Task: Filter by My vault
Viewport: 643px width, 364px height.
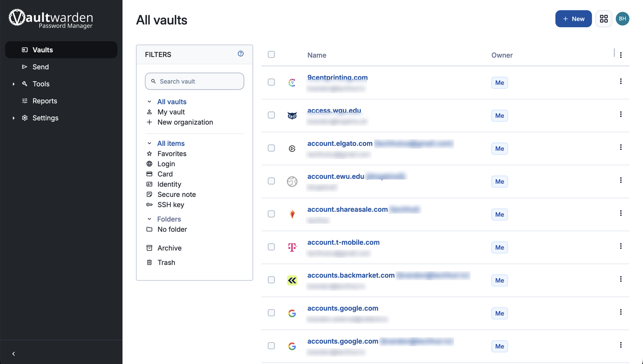Action: (171, 112)
